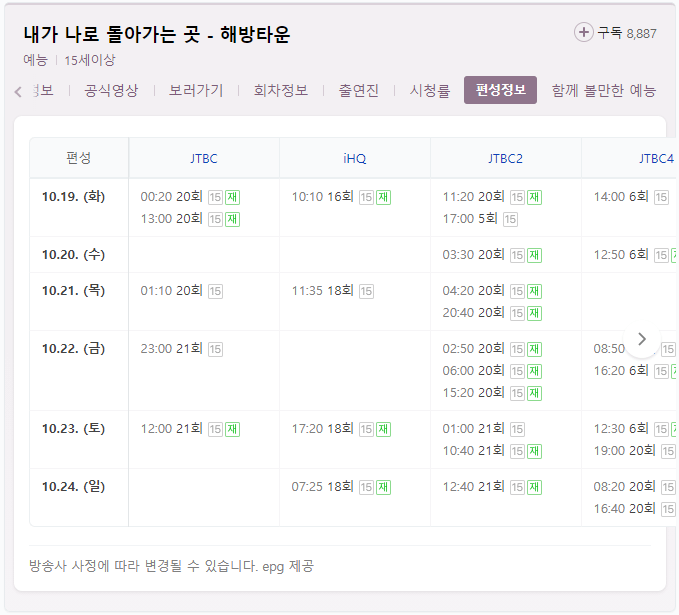Open the 공식영상 tab
This screenshot has height=615, width=679.
tap(111, 90)
